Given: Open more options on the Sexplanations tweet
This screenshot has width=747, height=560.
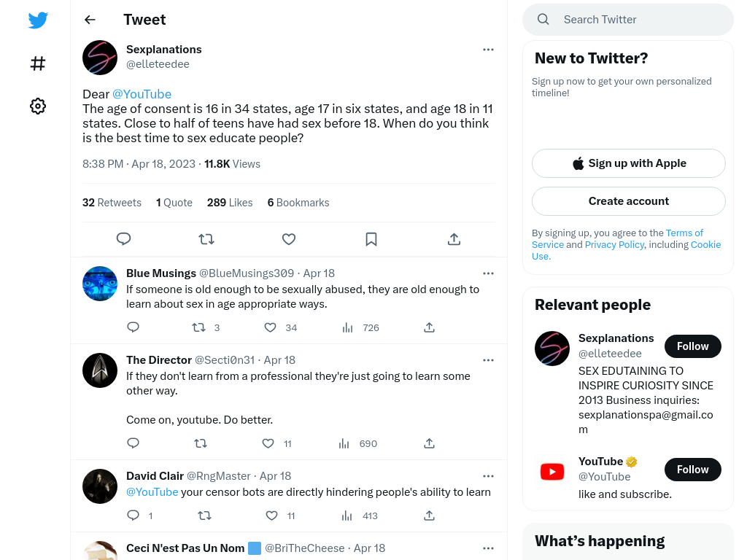Looking at the screenshot, I should tap(488, 50).
